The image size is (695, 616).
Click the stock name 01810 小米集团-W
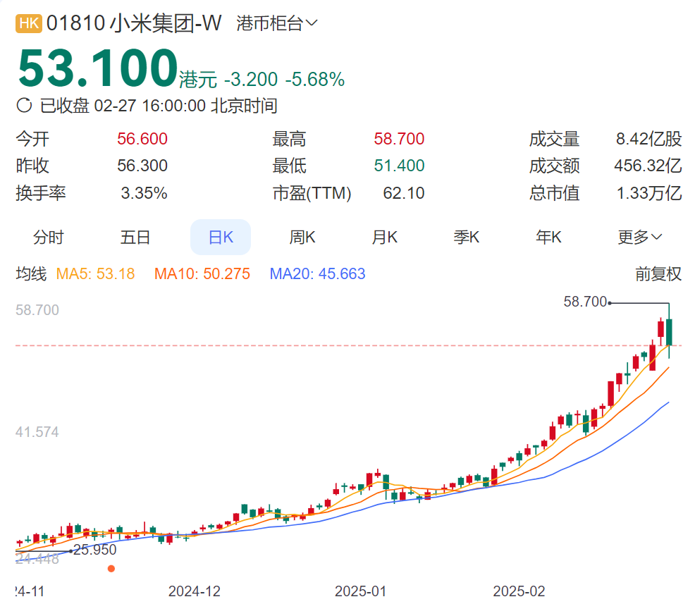point(134,23)
